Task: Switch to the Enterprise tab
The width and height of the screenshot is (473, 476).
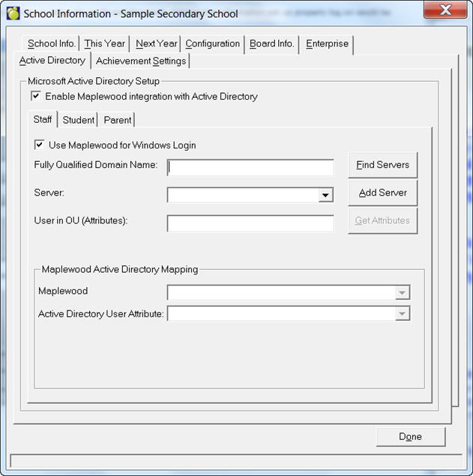Action: point(327,43)
